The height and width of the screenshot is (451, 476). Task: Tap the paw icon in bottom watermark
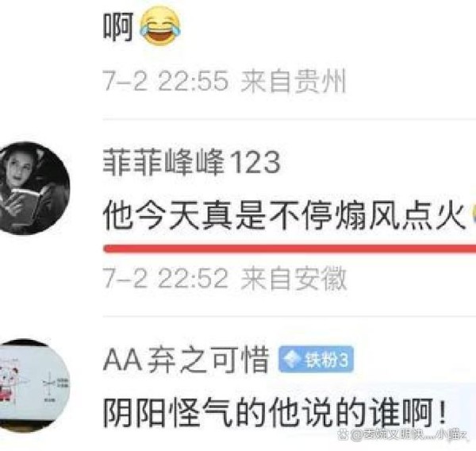[x=344, y=435]
